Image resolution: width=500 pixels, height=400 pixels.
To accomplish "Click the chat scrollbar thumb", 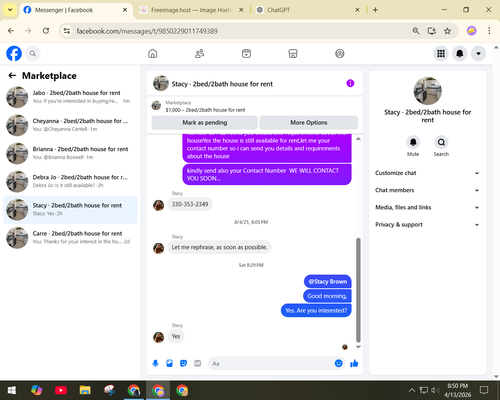I will 358,290.
